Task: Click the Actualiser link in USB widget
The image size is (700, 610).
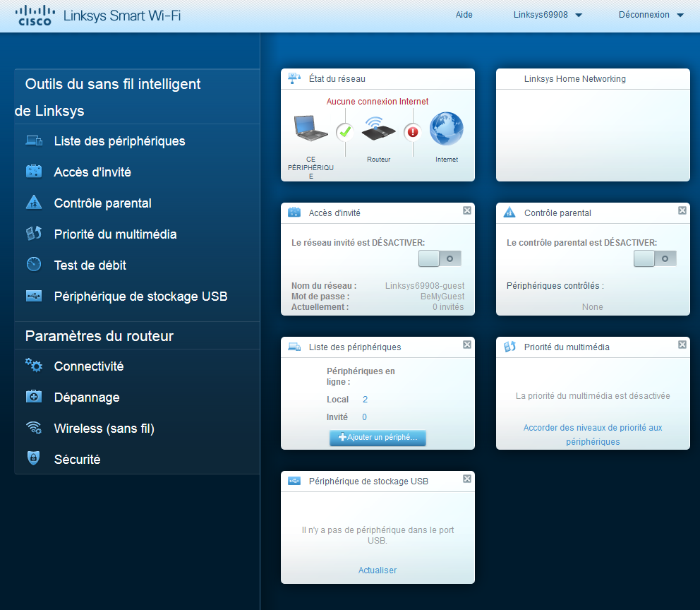Action: (x=378, y=570)
